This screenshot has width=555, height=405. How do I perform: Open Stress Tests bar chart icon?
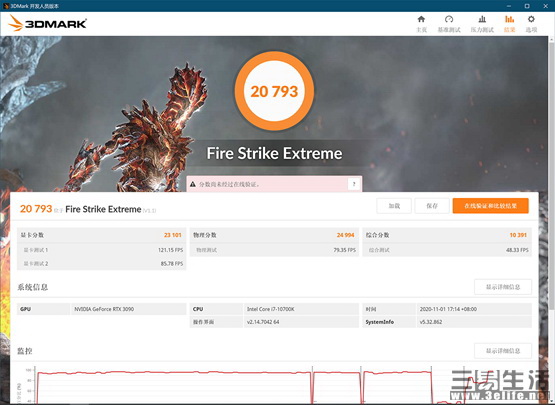pyautogui.click(x=482, y=19)
